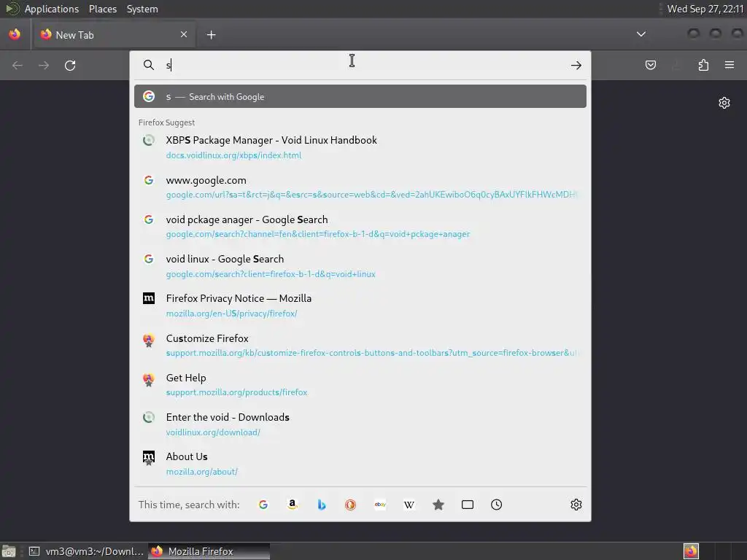This screenshot has width=747, height=560.
Task: Open XBPS Package Manager handbook suggestion
Action: [x=360, y=147]
